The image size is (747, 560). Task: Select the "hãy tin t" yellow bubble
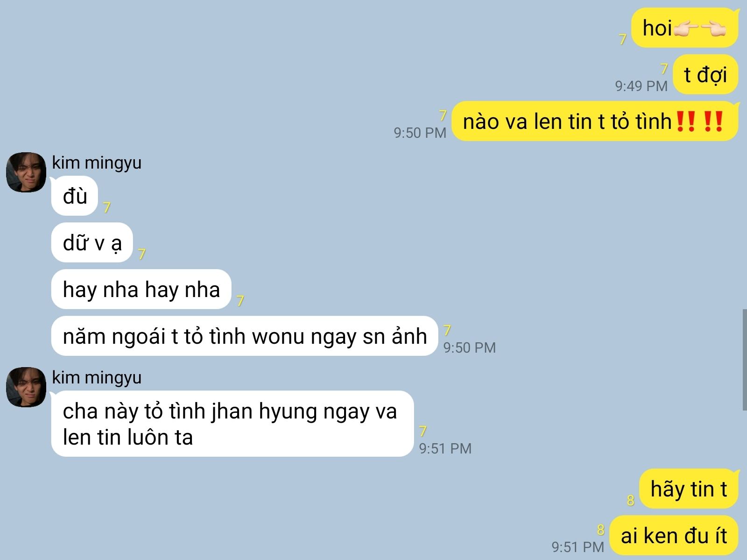(689, 489)
